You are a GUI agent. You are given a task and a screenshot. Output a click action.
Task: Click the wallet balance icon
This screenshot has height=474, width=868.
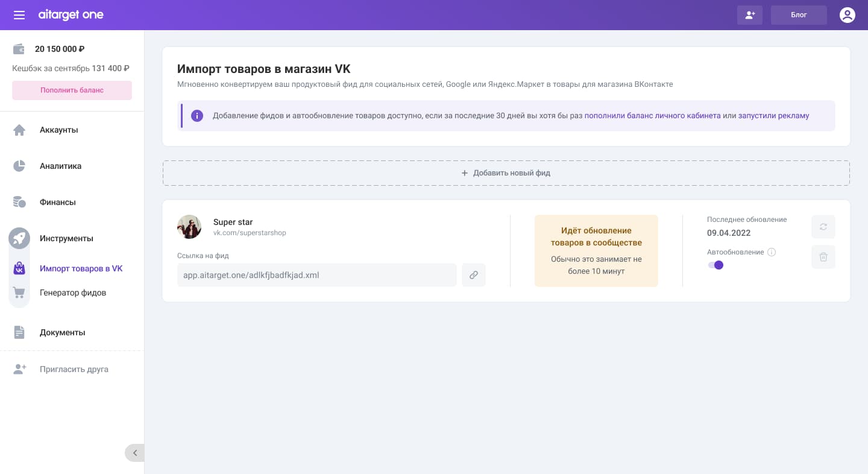[19, 49]
